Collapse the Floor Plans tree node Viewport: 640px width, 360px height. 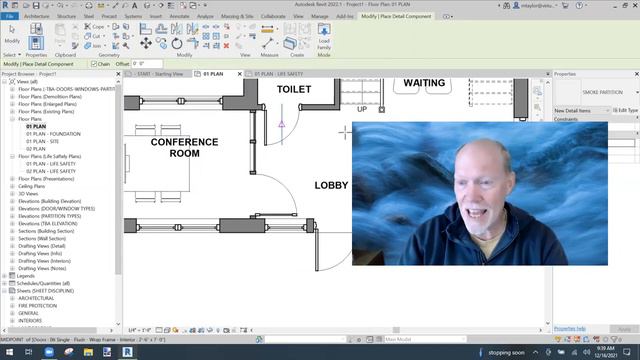pos(12,119)
